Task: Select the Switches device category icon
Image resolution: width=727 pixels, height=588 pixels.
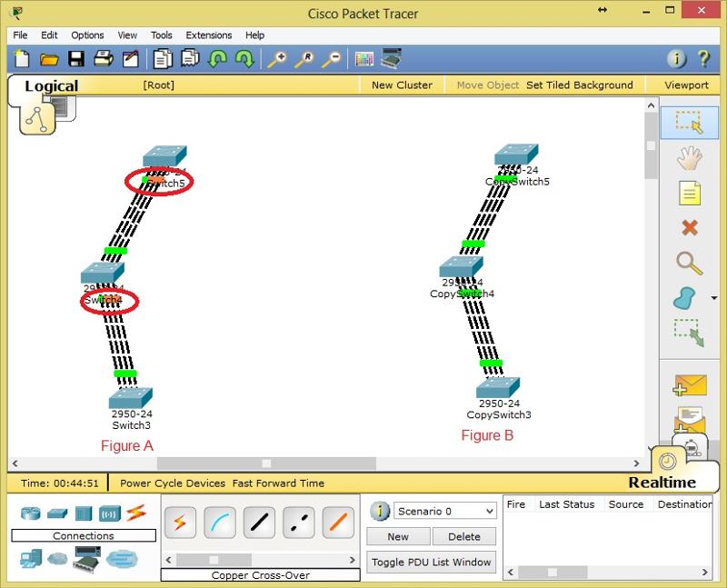Action: pyautogui.click(x=57, y=513)
